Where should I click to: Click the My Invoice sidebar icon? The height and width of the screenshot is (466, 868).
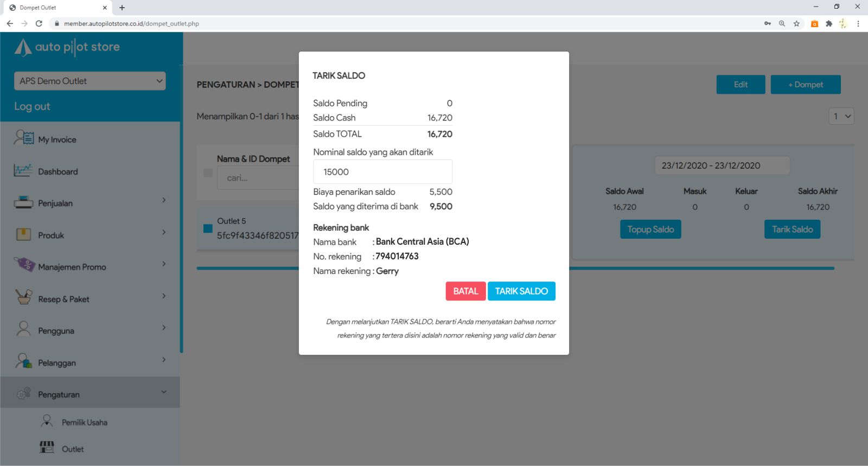(24, 138)
